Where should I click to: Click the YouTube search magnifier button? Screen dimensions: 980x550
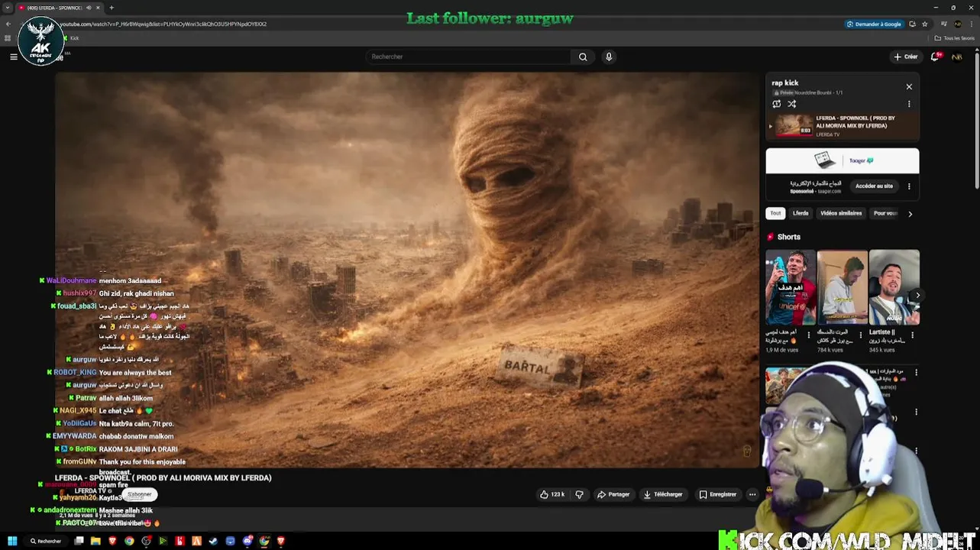[583, 57]
